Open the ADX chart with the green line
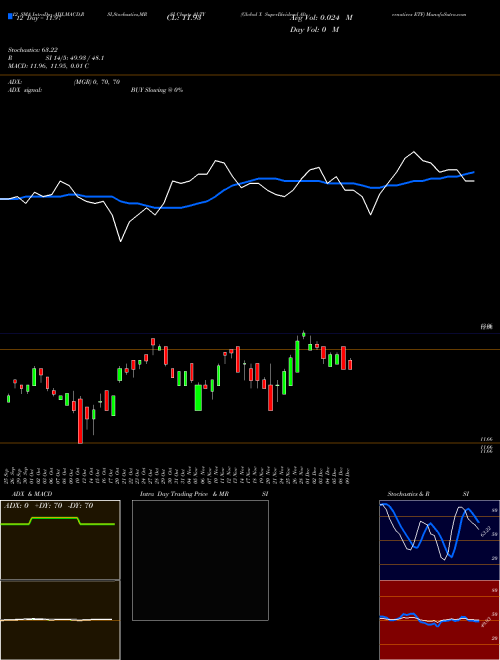 coord(60,540)
